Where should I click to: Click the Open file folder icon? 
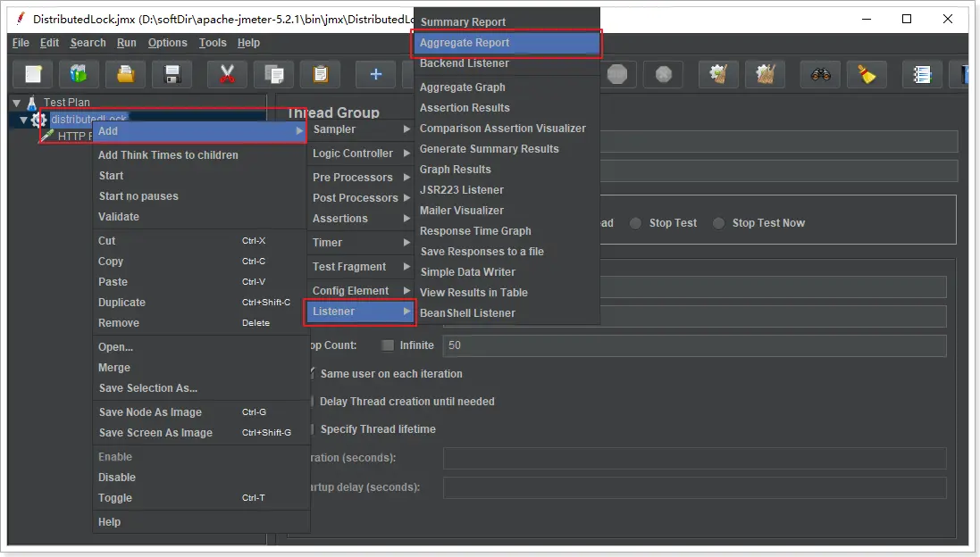pos(126,74)
